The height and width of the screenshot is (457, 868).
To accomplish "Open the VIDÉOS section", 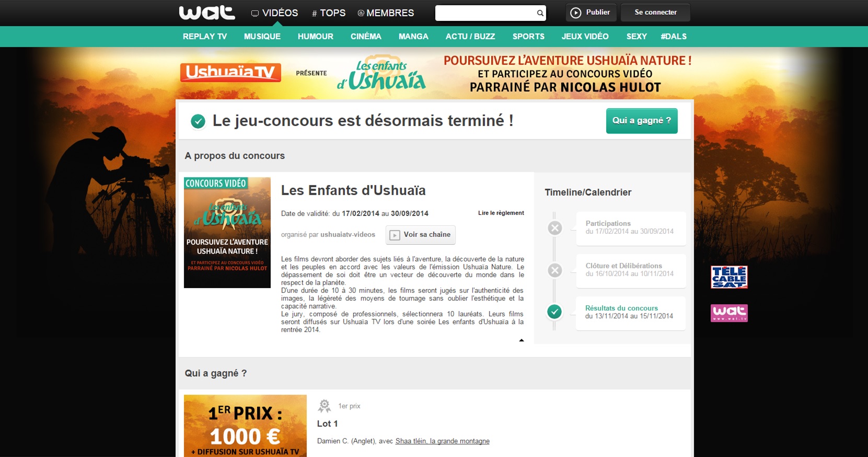I will [274, 13].
